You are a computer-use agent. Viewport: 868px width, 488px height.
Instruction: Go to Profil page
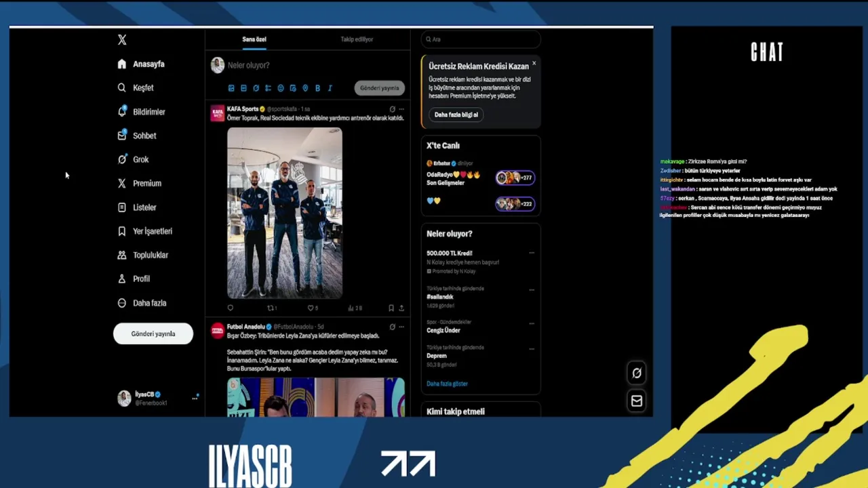(x=134, y=279)
